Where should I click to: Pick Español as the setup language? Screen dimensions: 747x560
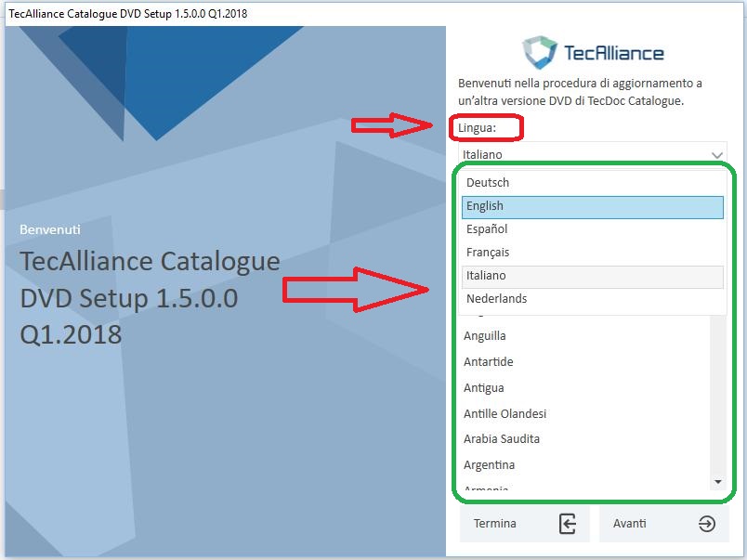point(592,229)
